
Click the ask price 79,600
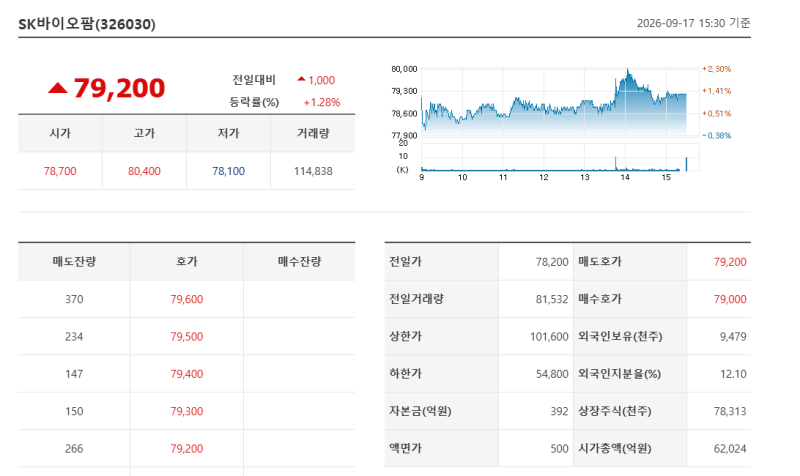tap(187, 299)
